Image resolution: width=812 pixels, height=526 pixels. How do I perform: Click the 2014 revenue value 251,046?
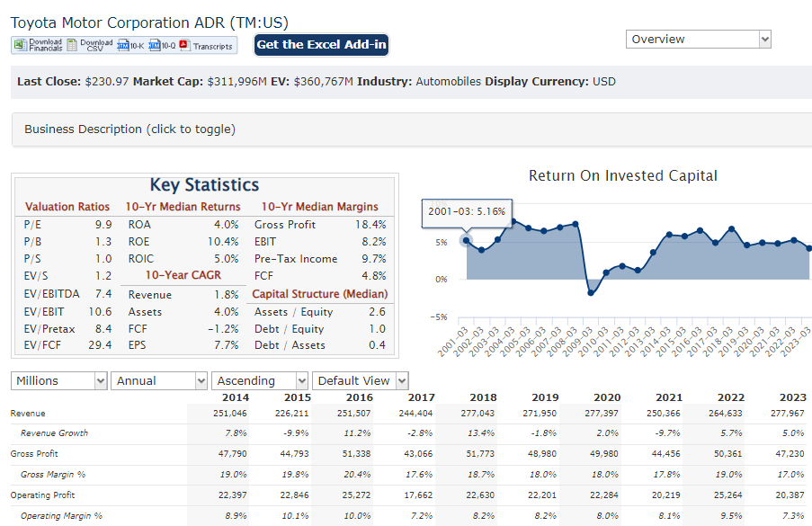[x=230, y=414]
